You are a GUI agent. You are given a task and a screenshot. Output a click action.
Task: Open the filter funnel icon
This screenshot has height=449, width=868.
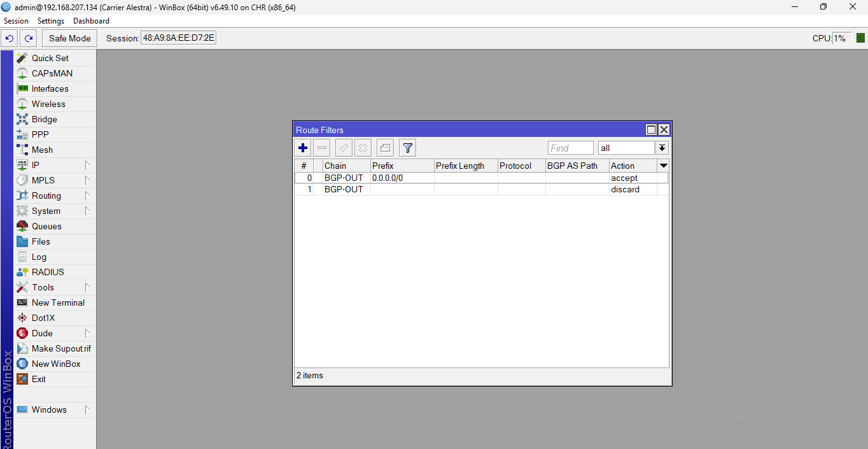[408, 148]
